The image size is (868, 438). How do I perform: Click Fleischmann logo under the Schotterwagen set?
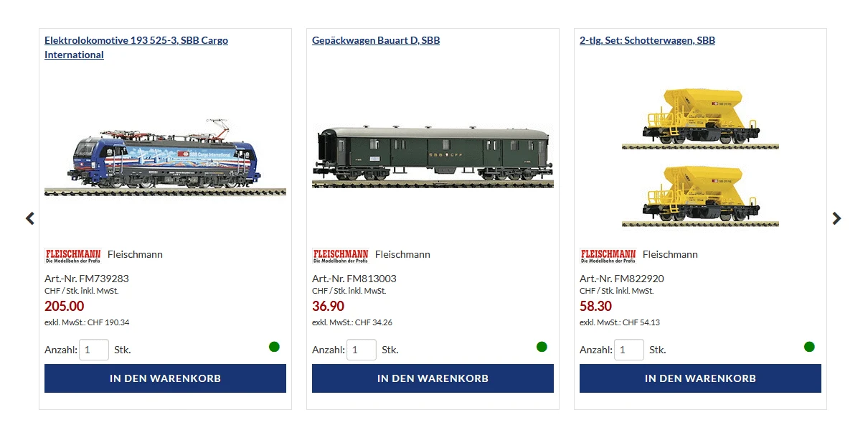(608, 255)
